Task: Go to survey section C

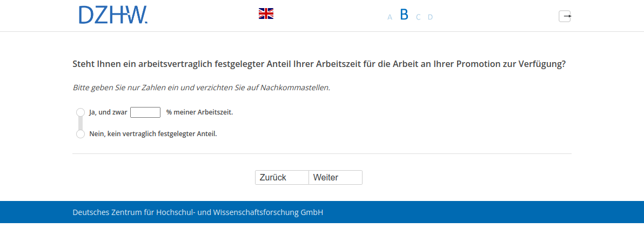Action: (418, 17)
